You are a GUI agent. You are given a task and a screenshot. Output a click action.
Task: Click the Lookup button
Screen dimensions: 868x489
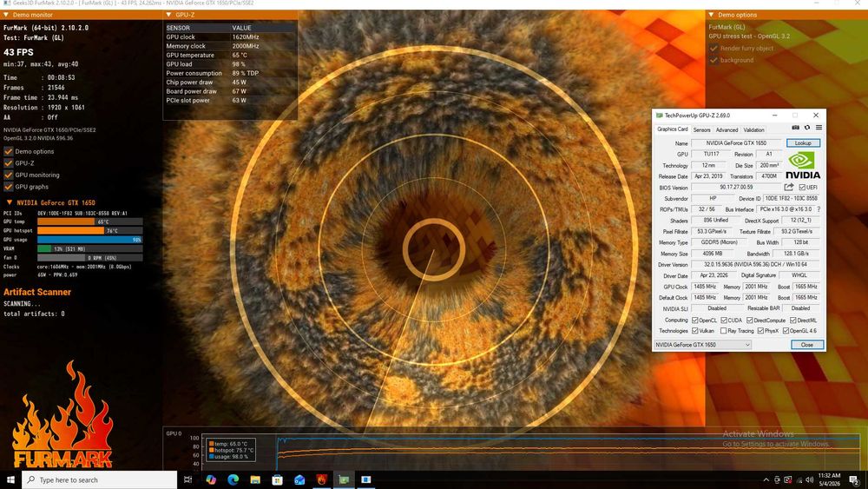click(803, 143)
